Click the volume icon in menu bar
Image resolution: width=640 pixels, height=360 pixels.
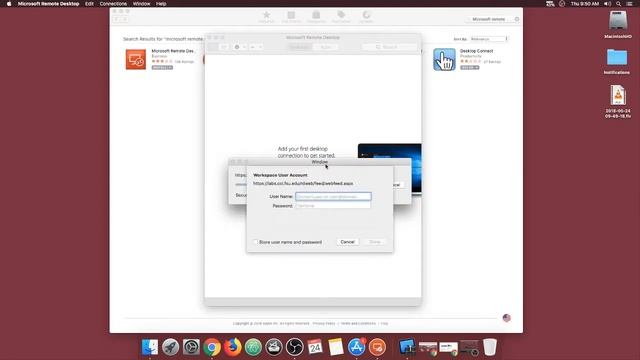(607, 4)
